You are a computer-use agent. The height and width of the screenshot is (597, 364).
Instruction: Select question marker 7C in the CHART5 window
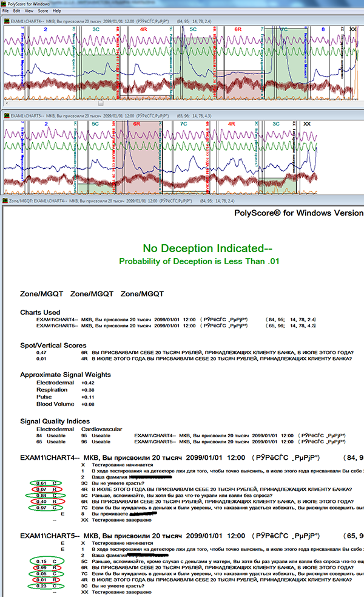[x=184, y=124]
